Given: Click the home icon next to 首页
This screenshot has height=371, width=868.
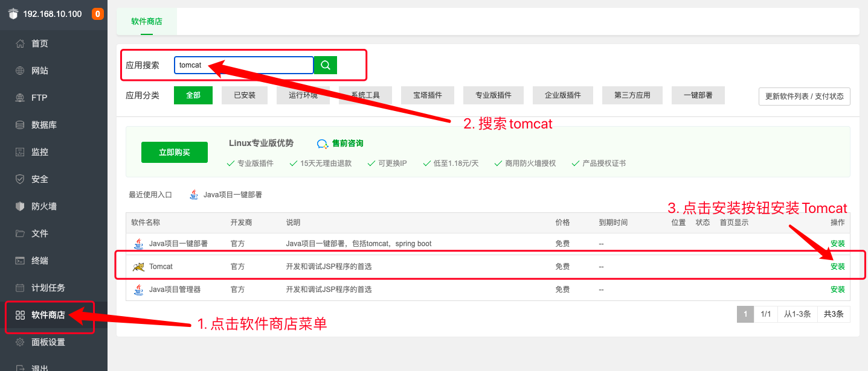Looking at the screenshot, I should pyautogui.click(x=20, y=43).
